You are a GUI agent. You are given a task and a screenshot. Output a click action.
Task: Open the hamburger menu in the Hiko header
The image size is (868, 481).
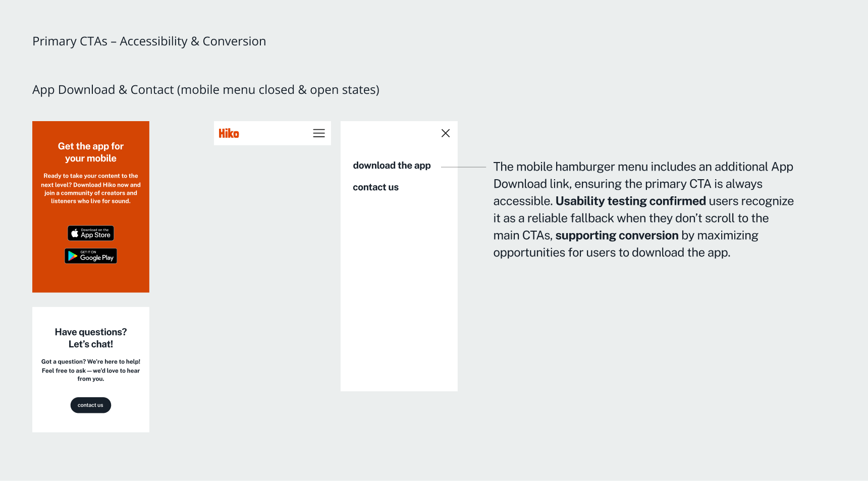point(319,133)
